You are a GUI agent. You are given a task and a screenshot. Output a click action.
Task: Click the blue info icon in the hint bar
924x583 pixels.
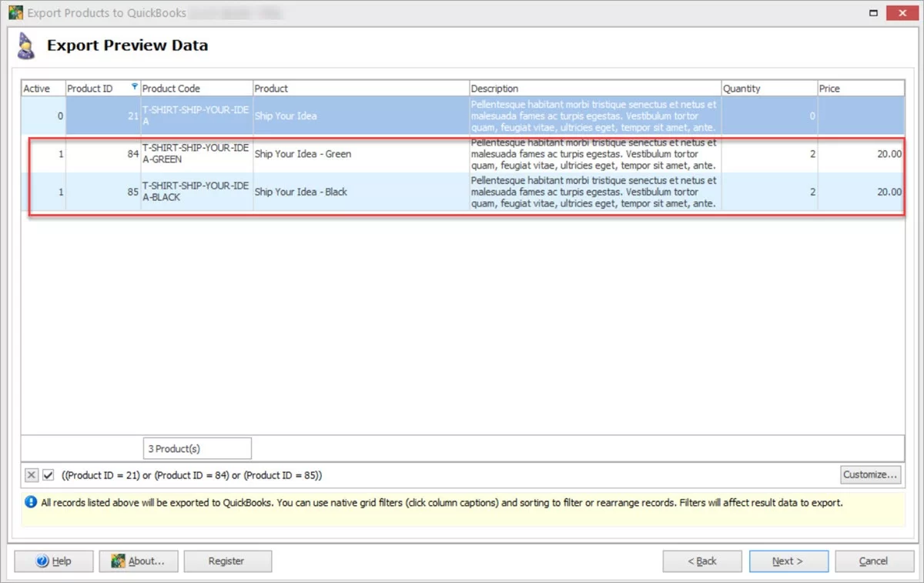[x=31, y=503]
